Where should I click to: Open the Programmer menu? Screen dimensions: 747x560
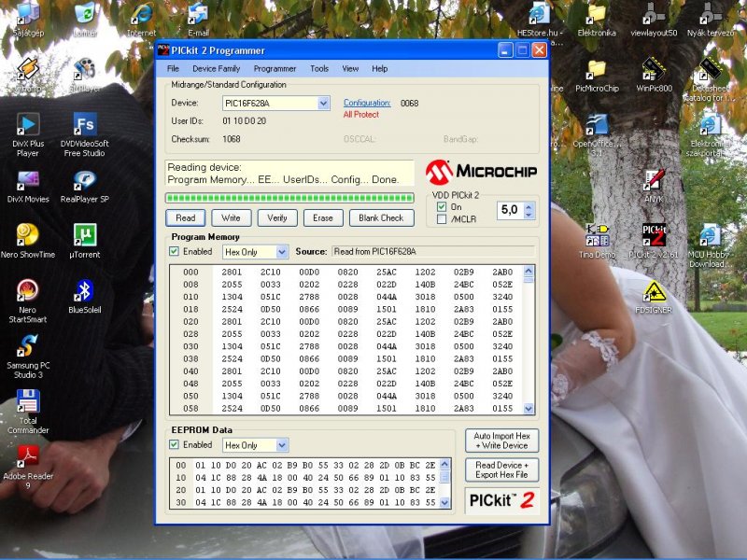[275, 68]
